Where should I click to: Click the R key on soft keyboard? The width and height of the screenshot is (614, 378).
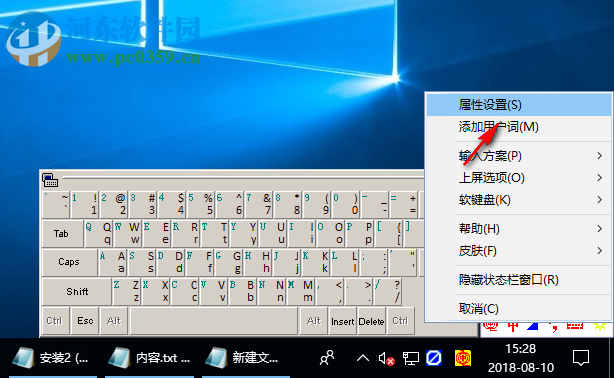[185, 233]
